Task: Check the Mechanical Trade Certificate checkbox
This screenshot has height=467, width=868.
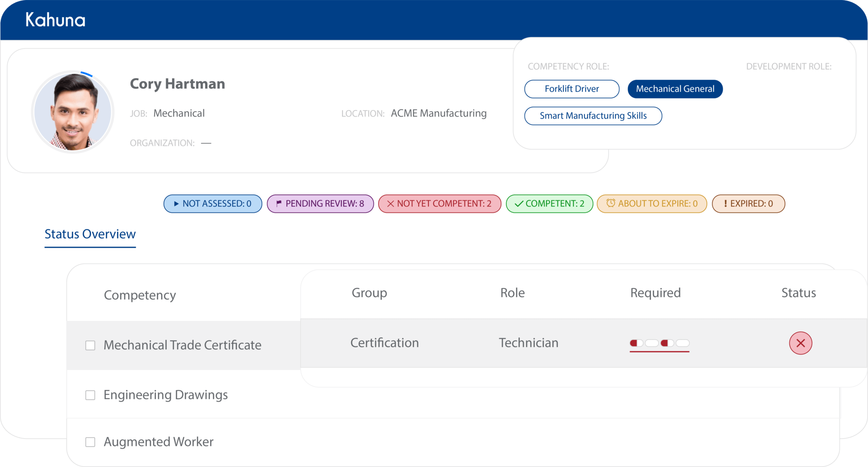Action: tap(90, 345)
